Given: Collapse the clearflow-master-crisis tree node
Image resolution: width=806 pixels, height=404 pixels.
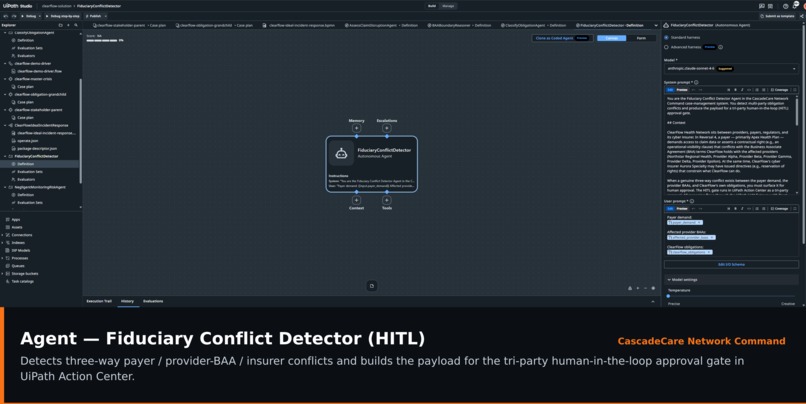Looking at the screenshot, I should coord(5,79).
